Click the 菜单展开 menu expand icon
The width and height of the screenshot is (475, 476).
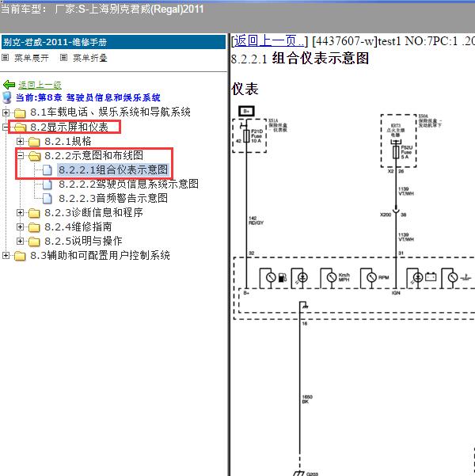6,57
